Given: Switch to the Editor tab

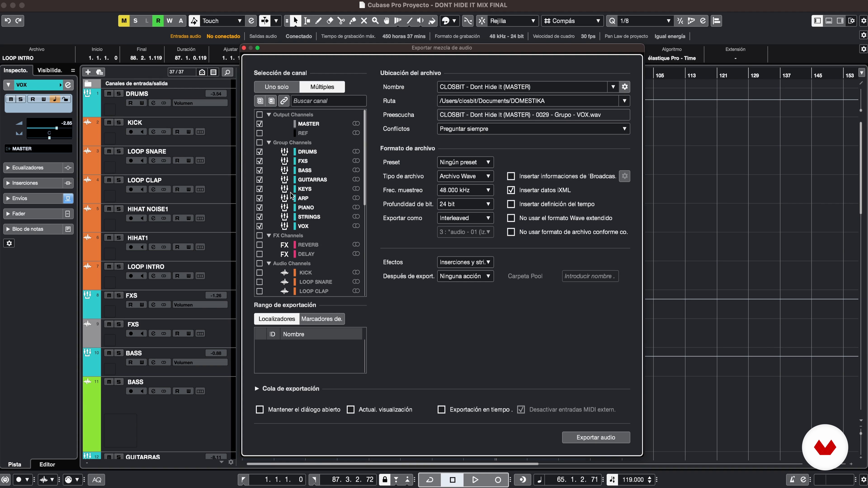Looking at the screenshot, I should (47, 464).
